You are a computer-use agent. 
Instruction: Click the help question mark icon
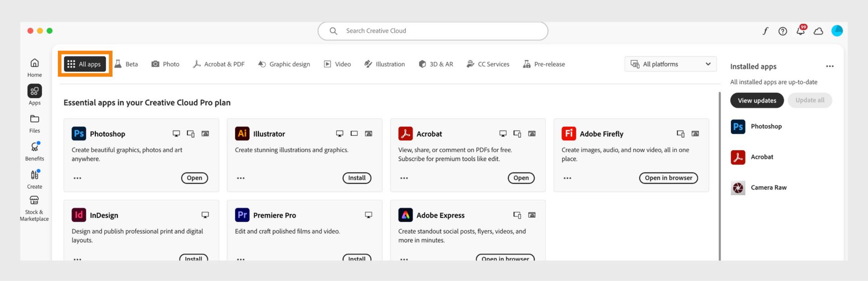[783, 31]
